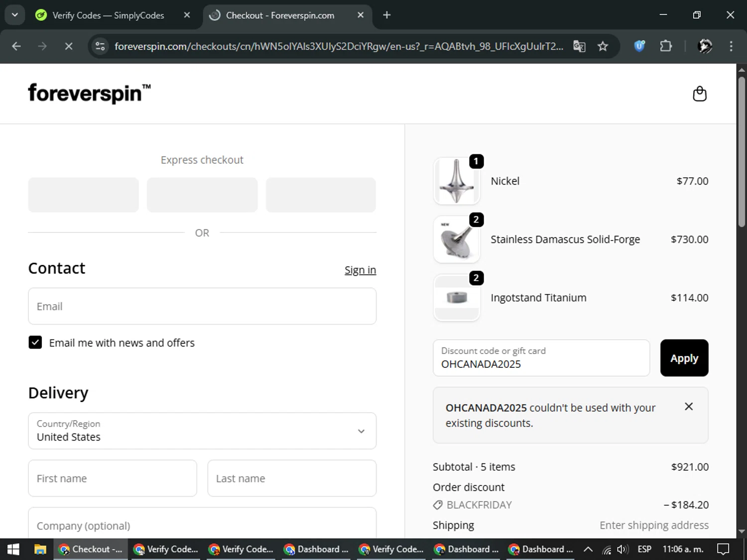Screen dimensions: 747x560
Task: Expand the Country/Region dropdown
Action: pos(202,431)
